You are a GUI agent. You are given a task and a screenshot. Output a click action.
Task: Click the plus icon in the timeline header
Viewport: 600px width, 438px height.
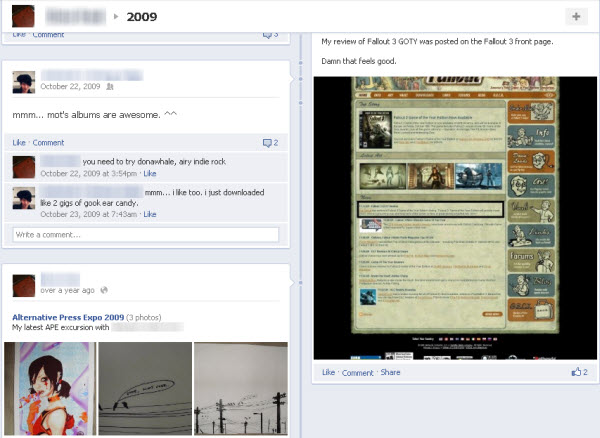tap(577, 16)
